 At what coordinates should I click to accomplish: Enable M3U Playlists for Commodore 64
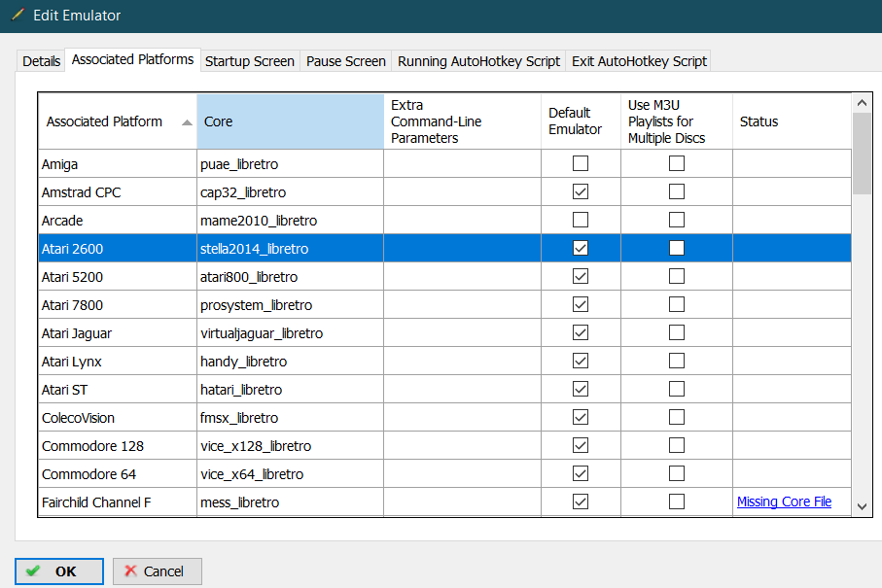point(677,473)
